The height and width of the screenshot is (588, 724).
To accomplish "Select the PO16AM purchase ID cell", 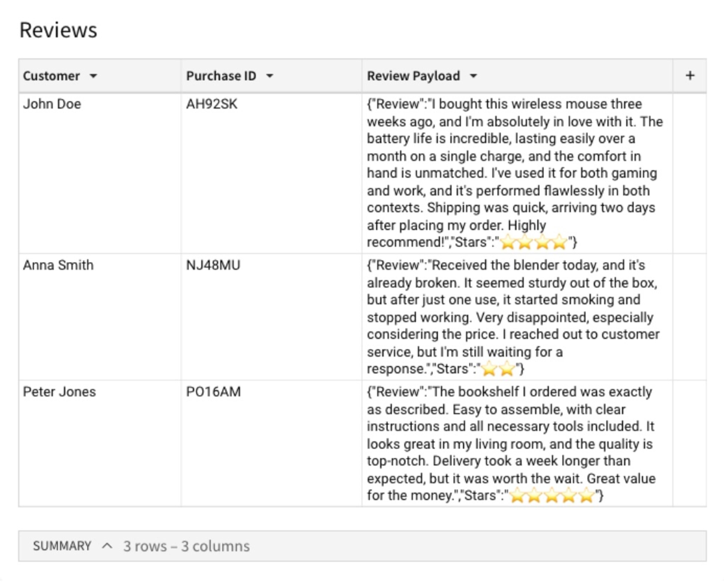I will tap(271, 443).
